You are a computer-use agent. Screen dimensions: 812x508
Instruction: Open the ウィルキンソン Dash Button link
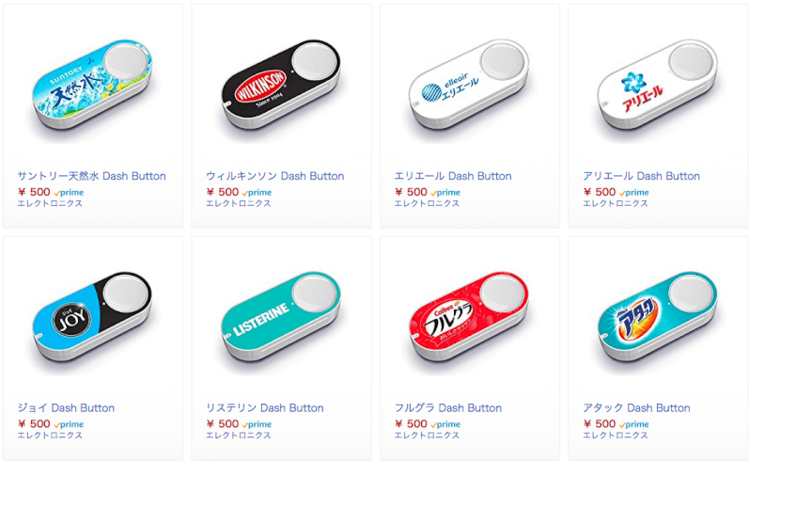(x=275, y=176)
